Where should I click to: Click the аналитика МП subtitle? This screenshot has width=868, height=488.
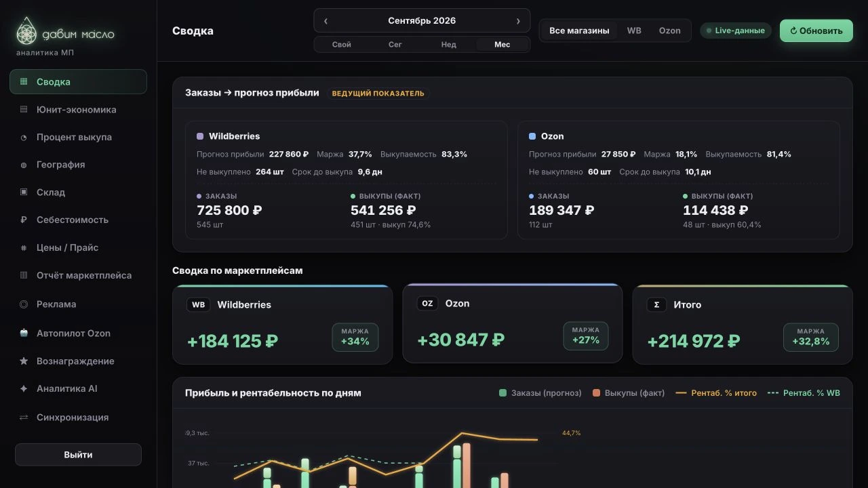(45, 53)
